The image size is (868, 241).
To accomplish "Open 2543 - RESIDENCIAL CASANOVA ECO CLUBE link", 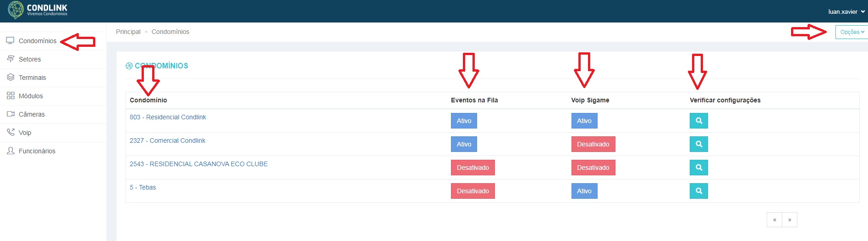I will point(198,164).
